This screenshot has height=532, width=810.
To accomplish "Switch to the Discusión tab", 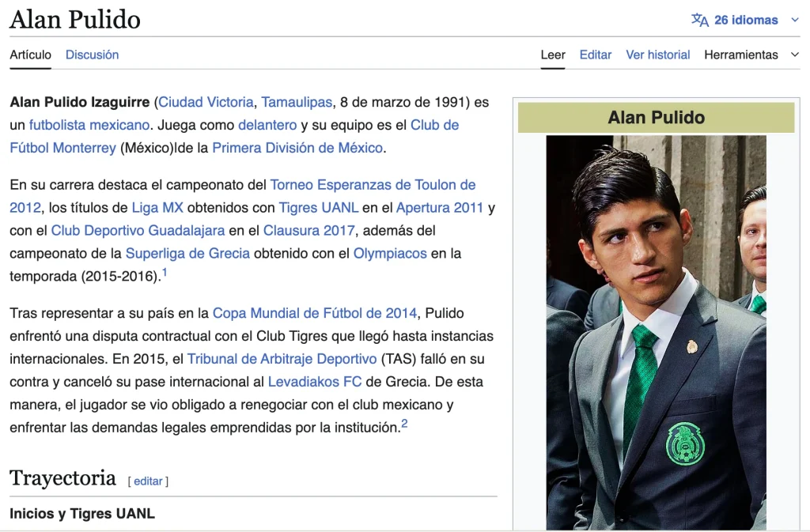I will tap(92, 55).
